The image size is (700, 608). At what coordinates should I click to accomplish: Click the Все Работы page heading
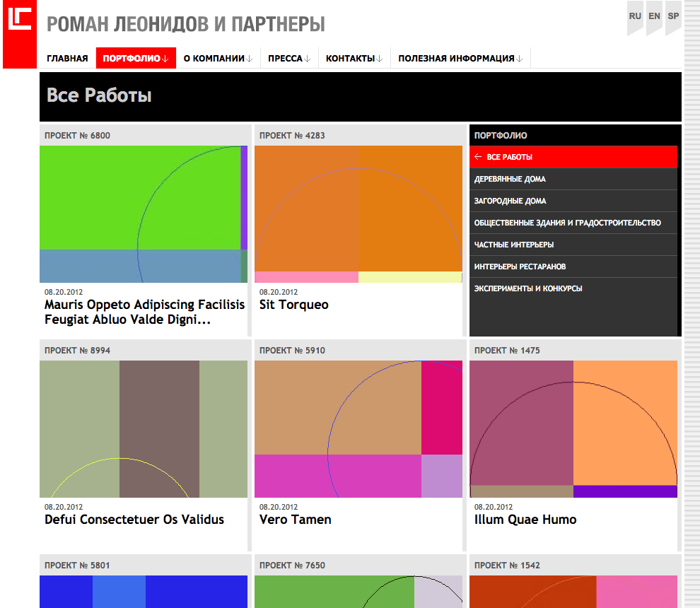(x=99, y=95)
